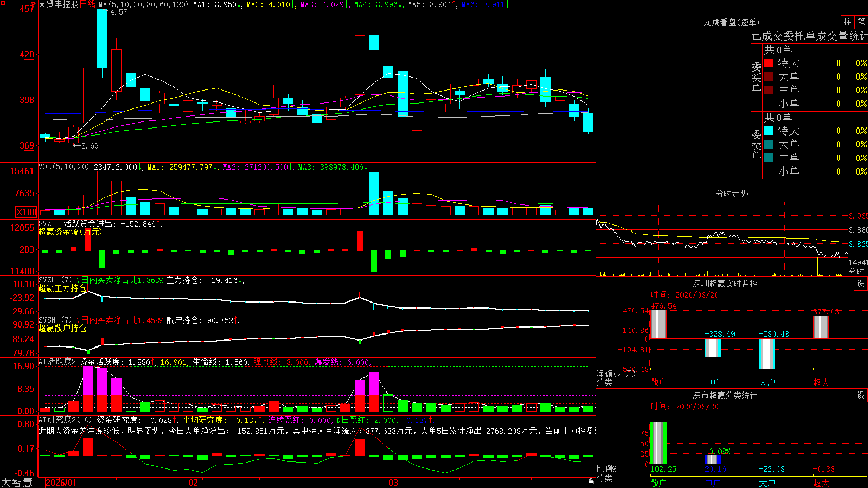Click the 428 price axis label

point(27,55)
